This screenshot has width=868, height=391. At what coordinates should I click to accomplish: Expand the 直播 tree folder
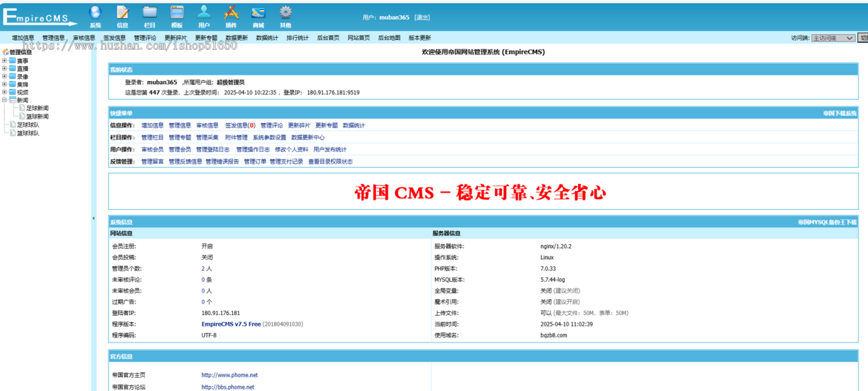click(4, 69)
